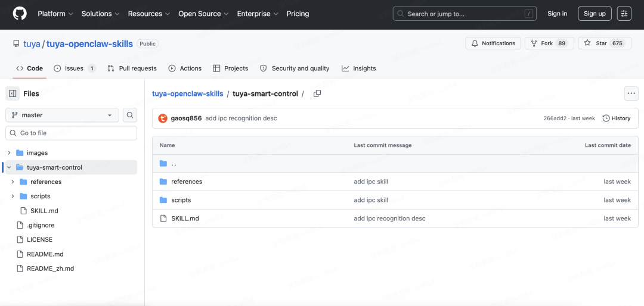644x306 pixels.
Task: Click the Star icon
Action: 587,43
